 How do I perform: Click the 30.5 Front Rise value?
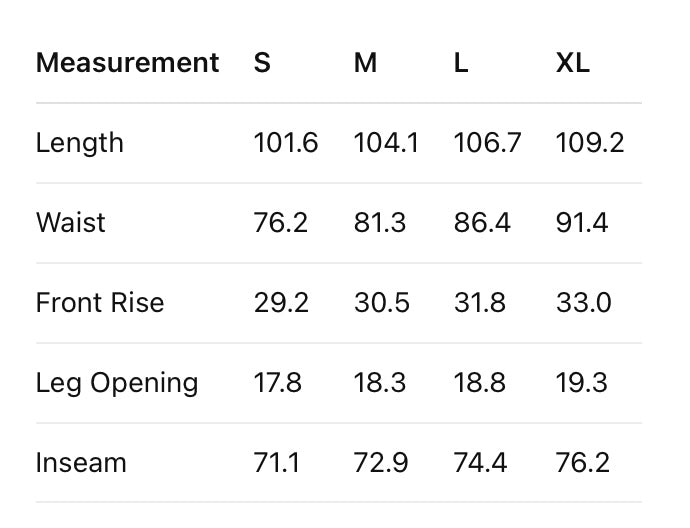[382, 303]
